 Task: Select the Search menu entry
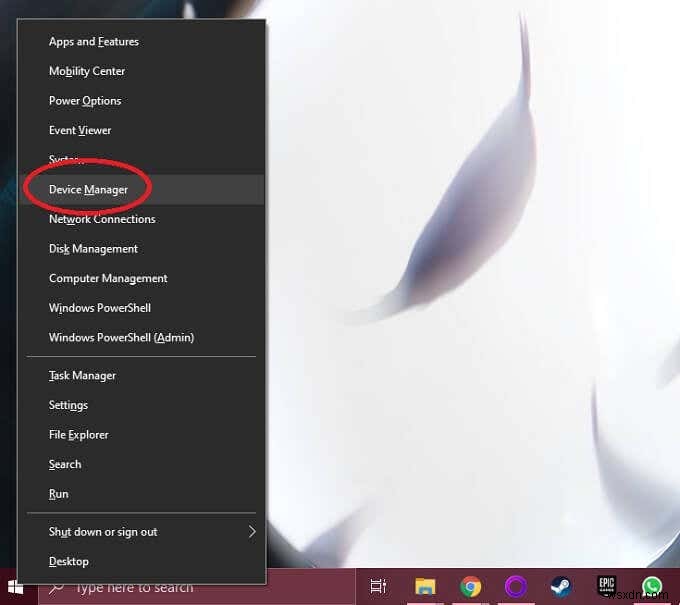pyautogui.click(x=141, y=464)
